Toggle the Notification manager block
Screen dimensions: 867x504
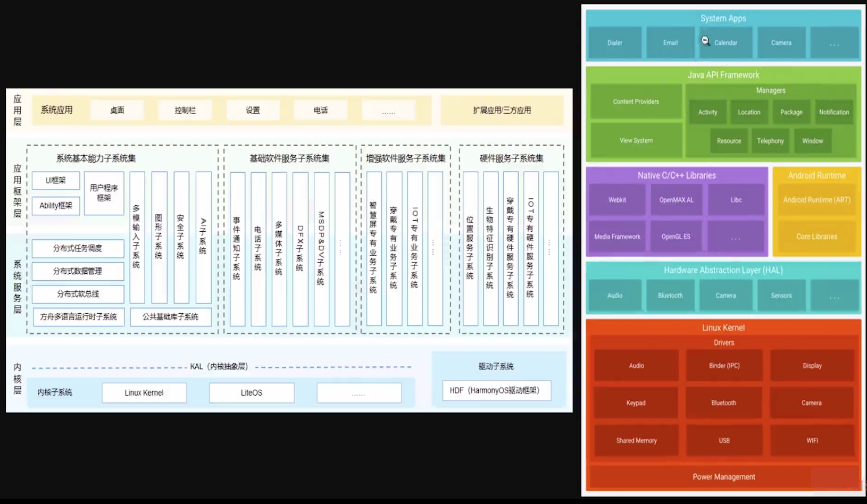[833, 112]
